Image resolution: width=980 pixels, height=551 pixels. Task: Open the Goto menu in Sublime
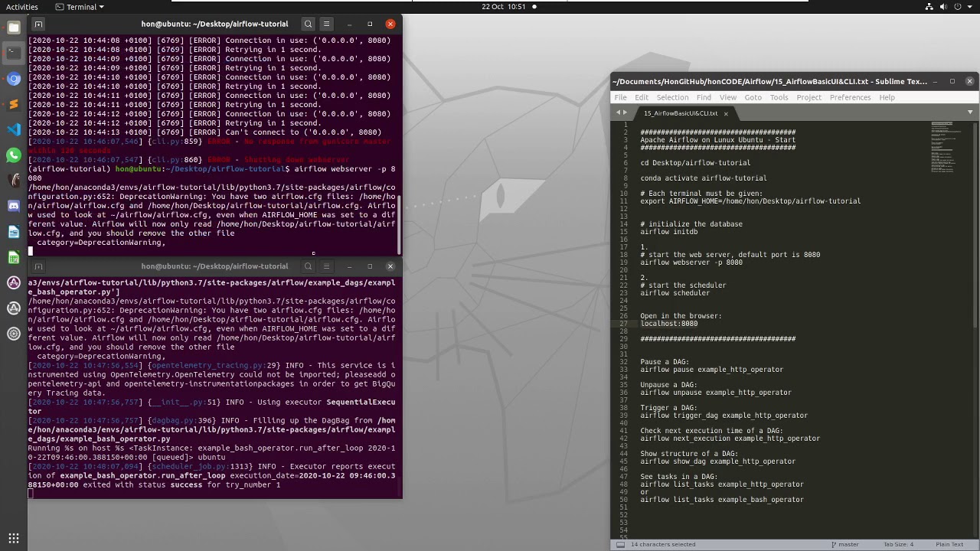click(753, 97)
